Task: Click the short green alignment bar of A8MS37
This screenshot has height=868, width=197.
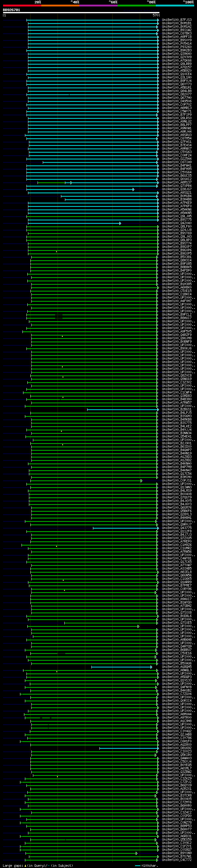Action: pos(51,183)
